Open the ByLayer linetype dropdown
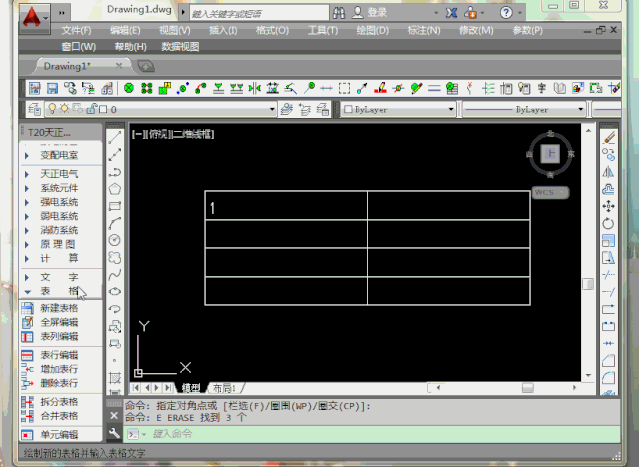Image resolution: width=639 pixels, height=467 pixels. (x=581, y=109)
